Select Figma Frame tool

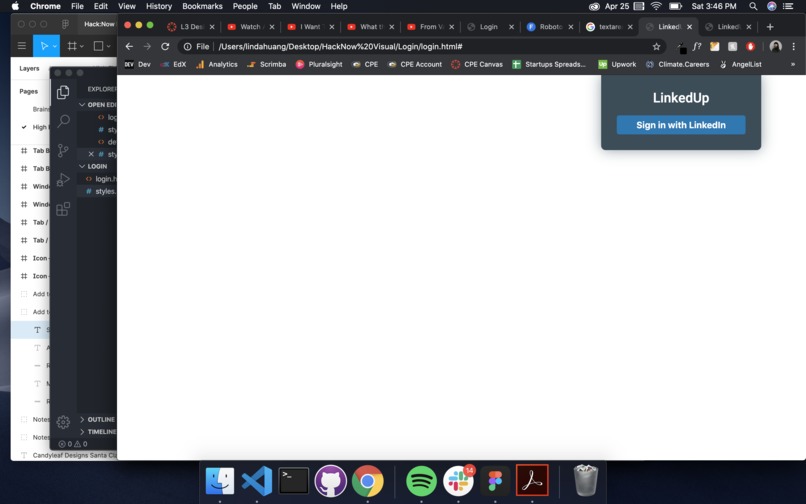pos(72,46)
